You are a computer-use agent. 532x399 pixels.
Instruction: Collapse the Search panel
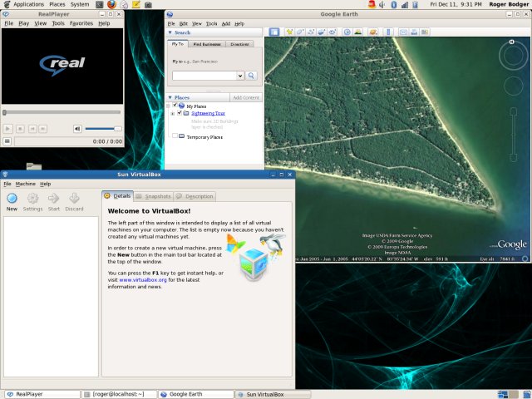pos(170,33)
